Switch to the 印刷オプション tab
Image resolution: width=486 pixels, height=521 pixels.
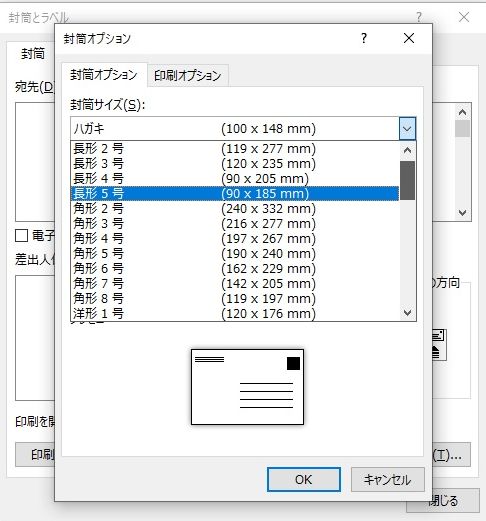tap(188, 76)
